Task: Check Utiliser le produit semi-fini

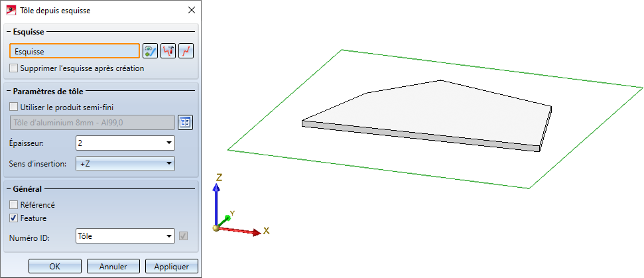Action: [13, 107]
